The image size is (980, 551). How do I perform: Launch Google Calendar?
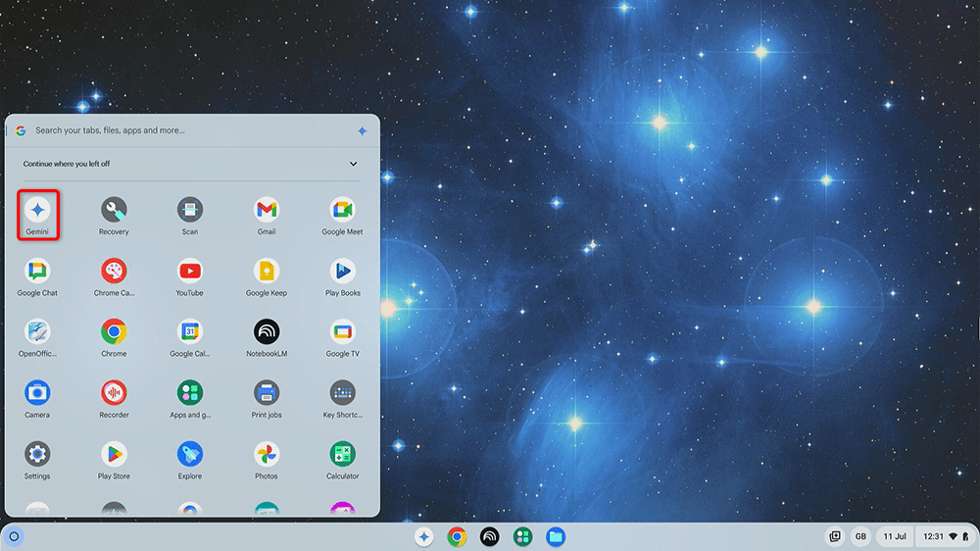click(x=190, y=337)
